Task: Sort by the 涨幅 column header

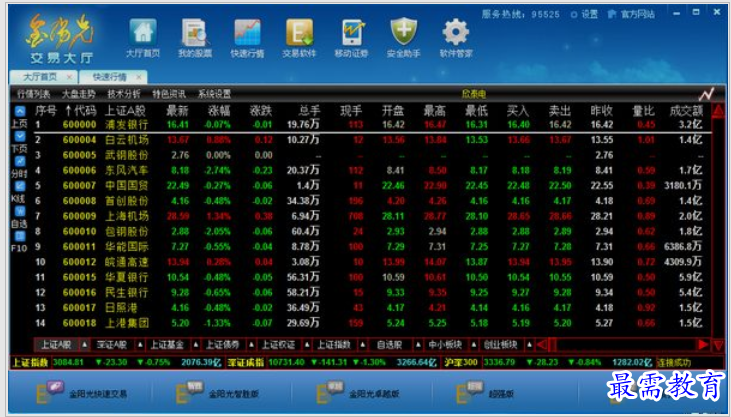Action: coord(219,111)
